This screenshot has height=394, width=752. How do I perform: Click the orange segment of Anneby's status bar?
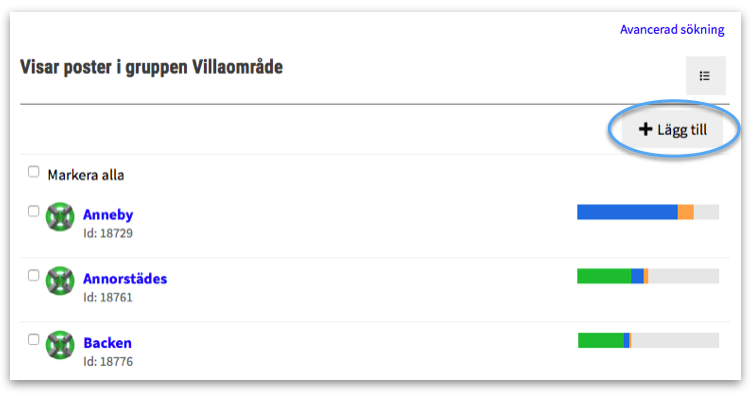[x=686, y=212]
